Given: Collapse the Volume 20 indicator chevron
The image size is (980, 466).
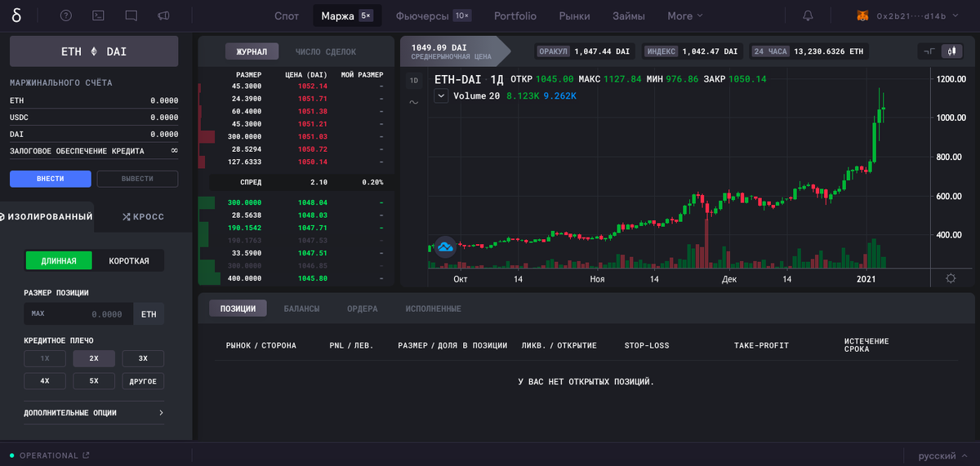Looking at the screenshot, I should [x=441, y=96].
